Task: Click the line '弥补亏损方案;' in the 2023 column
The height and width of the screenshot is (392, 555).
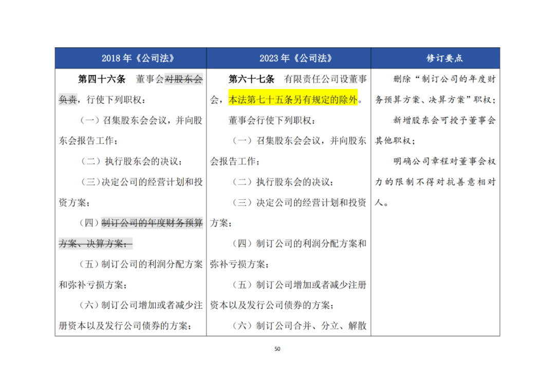Action: point(239,264)
